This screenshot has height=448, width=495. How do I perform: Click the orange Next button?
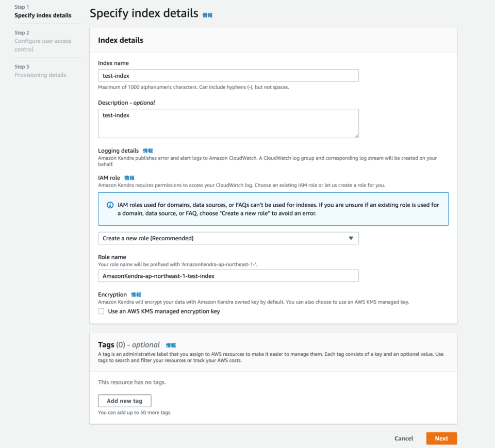click(441, 438)
